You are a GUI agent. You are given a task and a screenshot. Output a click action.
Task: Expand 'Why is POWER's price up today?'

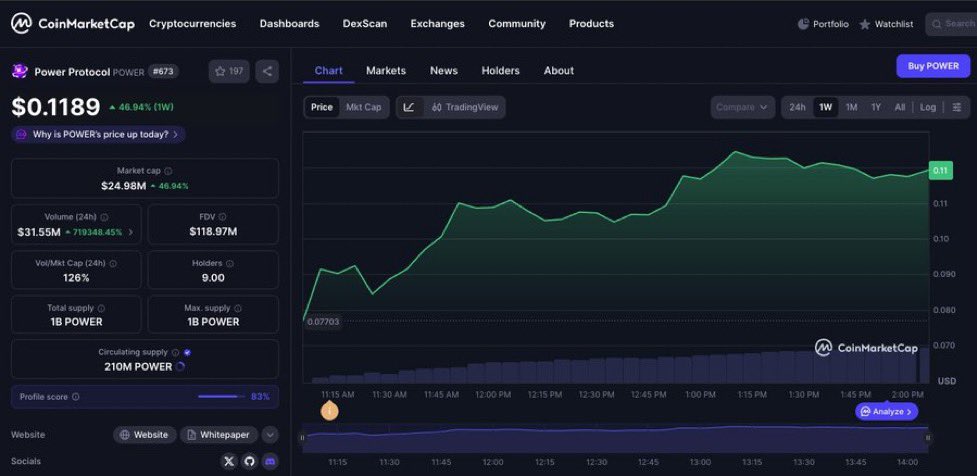click(x=98, y=135)
